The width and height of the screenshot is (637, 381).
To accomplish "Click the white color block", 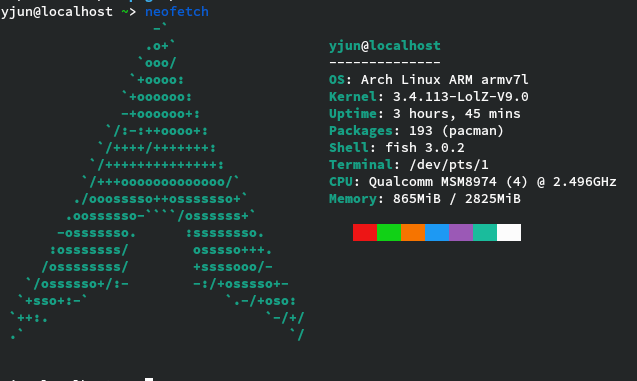I will pos(509,232).
